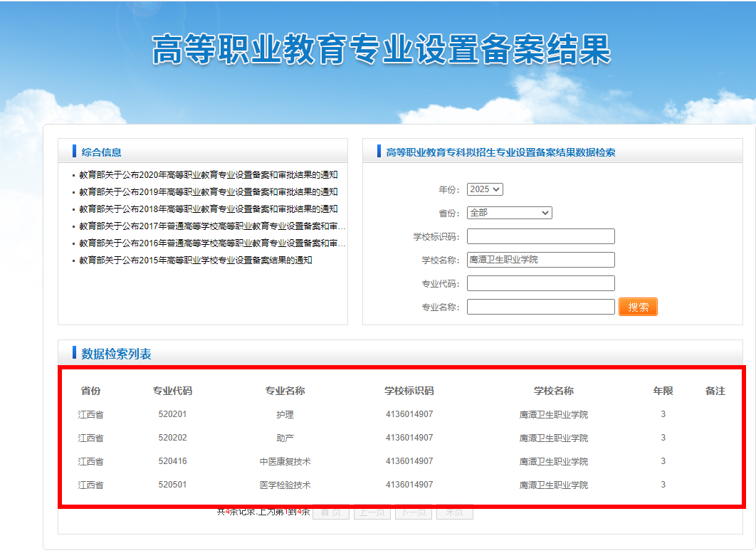
Task: Click the 学校名称 column header
Action: (554, 391)
